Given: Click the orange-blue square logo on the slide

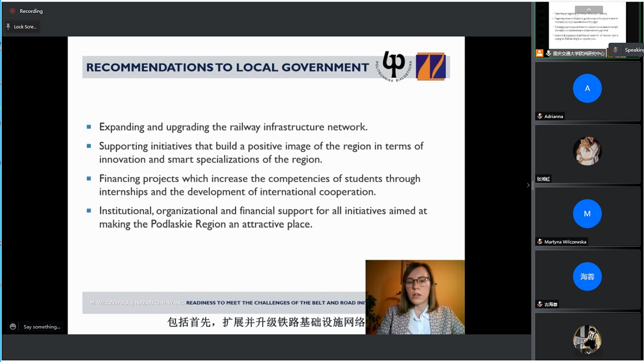Looking at the screenshot, I should pyautogui.click(x=431, y=67).
